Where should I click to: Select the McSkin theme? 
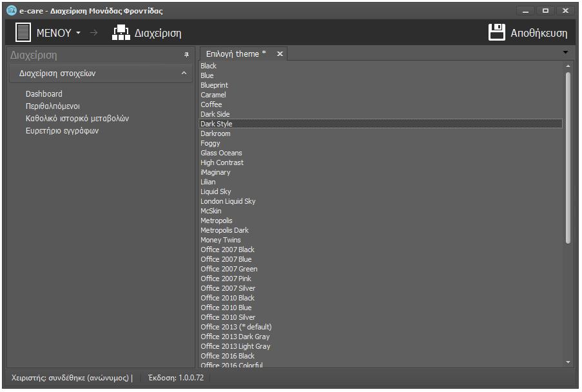[x=381, y=210]
